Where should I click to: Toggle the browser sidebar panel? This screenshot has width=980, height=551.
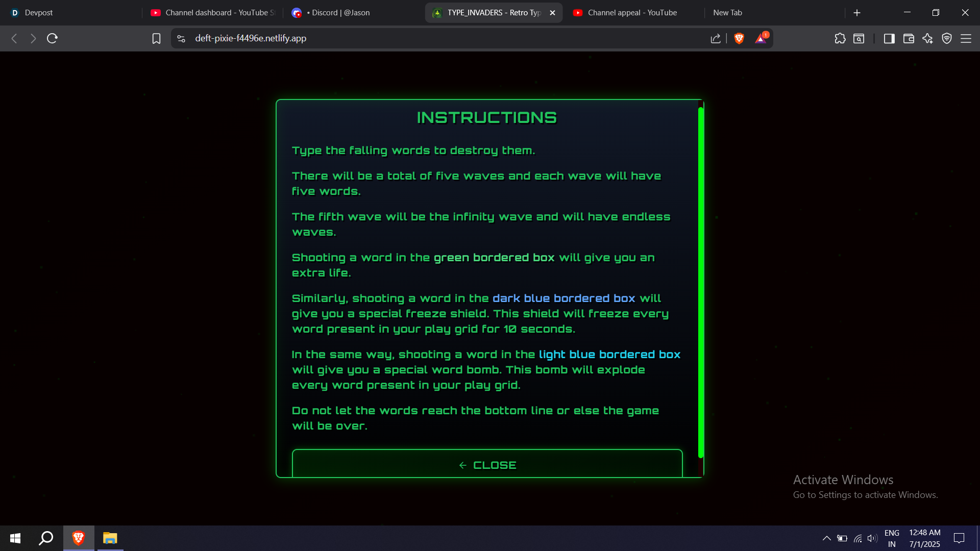pyautogui.click(x=889, y=39)
